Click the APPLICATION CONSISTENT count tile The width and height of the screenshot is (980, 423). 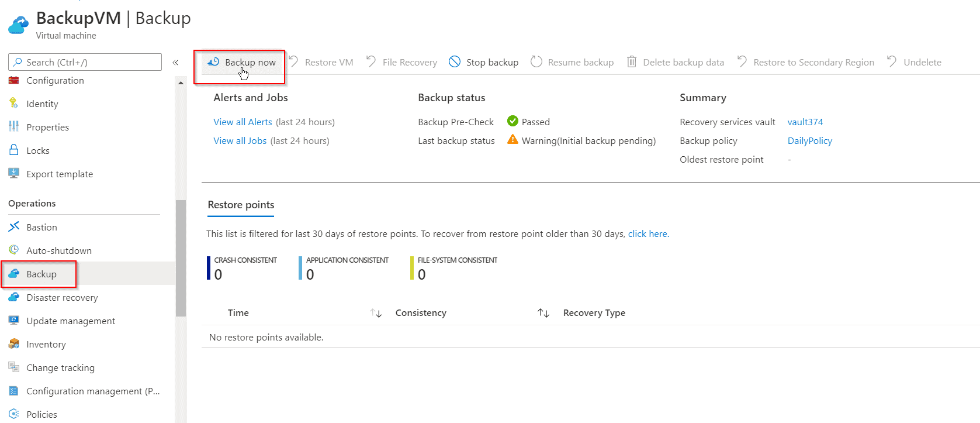pyautogui.click(x=344, y=268)
